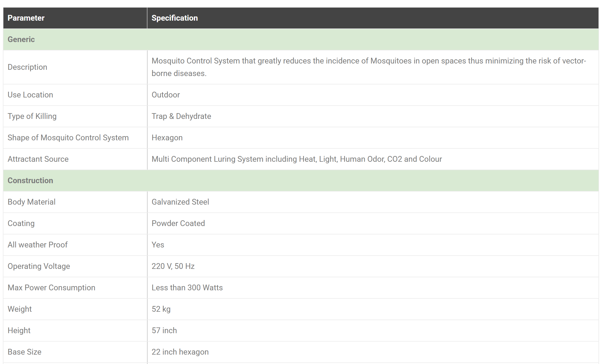Click the Multi Component Luring System text
This screenshot has height=364, width=604.
297,159
